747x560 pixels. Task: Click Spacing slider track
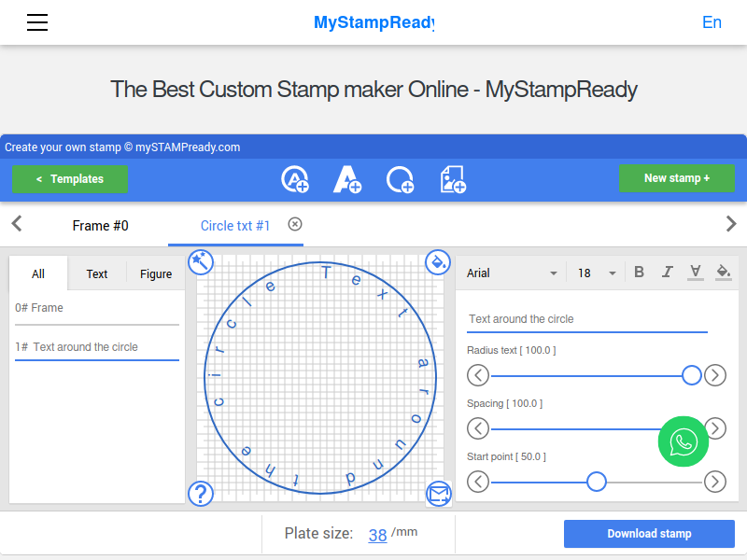pos(574,428)
